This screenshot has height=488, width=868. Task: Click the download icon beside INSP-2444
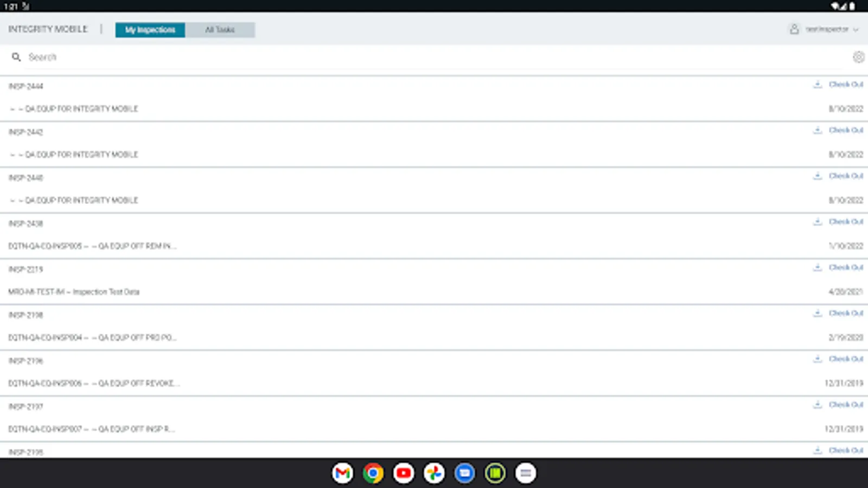(818, 84)
